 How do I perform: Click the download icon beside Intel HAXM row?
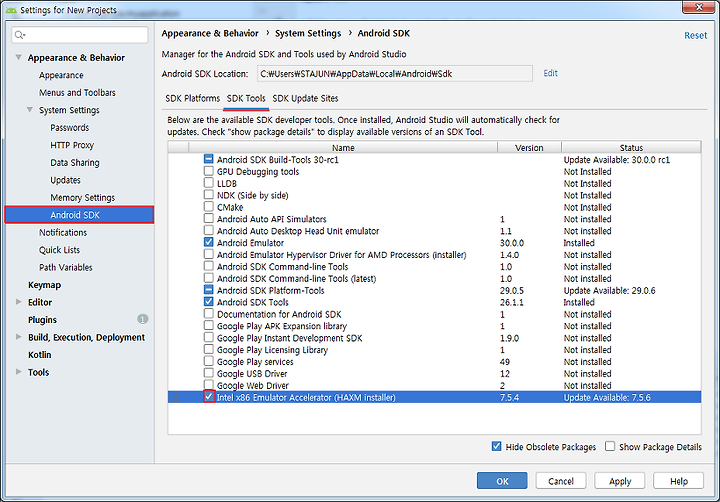(176, 397)
